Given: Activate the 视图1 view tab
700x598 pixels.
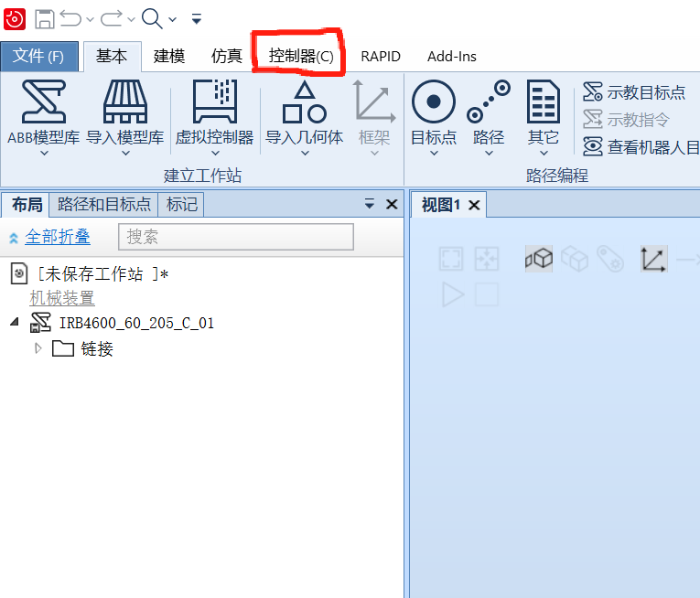Looking at the screenshot, I should tap(441, 205).
